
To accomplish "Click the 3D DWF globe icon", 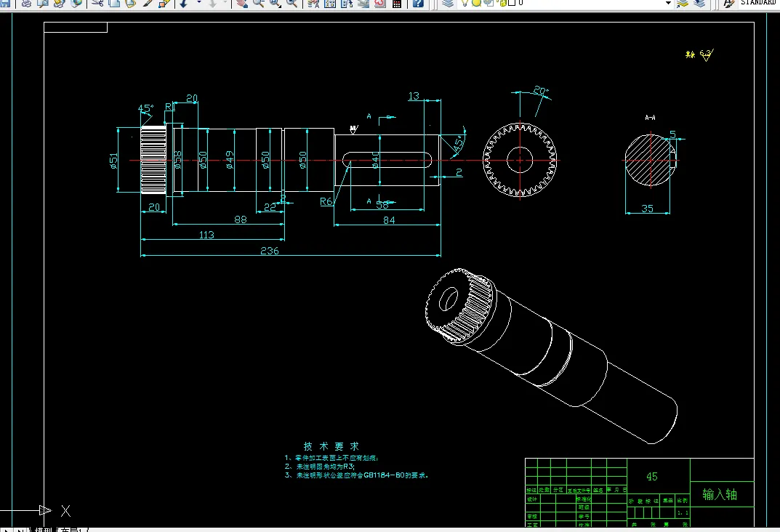I will click(76, 3).
